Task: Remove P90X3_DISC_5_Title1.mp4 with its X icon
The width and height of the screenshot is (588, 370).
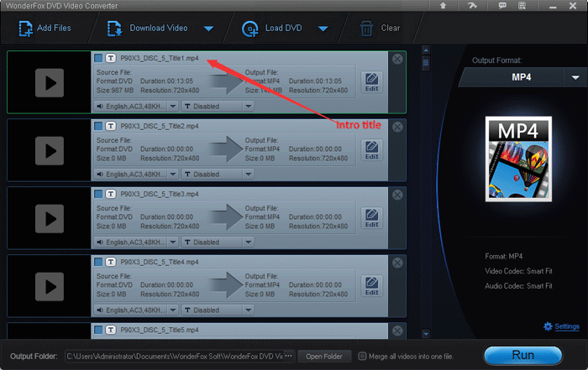Action: pyautogui.click(x=397, y=59)
